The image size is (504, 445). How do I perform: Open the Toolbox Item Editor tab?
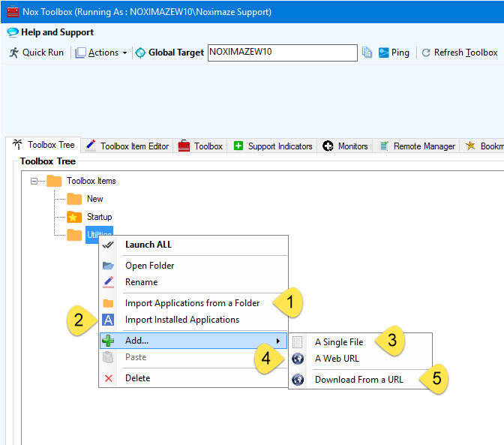click(x=127, y=146)
